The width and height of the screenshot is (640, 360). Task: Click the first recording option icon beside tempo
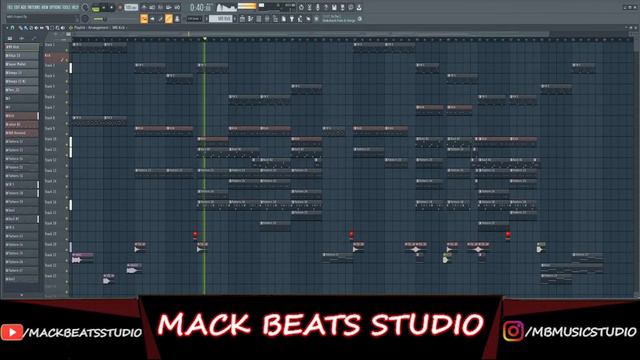pyautogui.click(x=144, y=7)
